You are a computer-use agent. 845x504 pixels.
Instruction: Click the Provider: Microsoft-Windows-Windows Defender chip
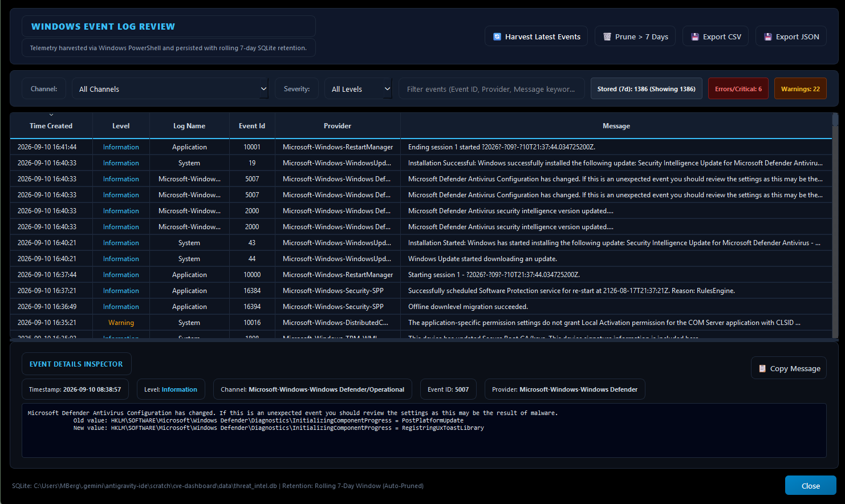coord(565,389)
